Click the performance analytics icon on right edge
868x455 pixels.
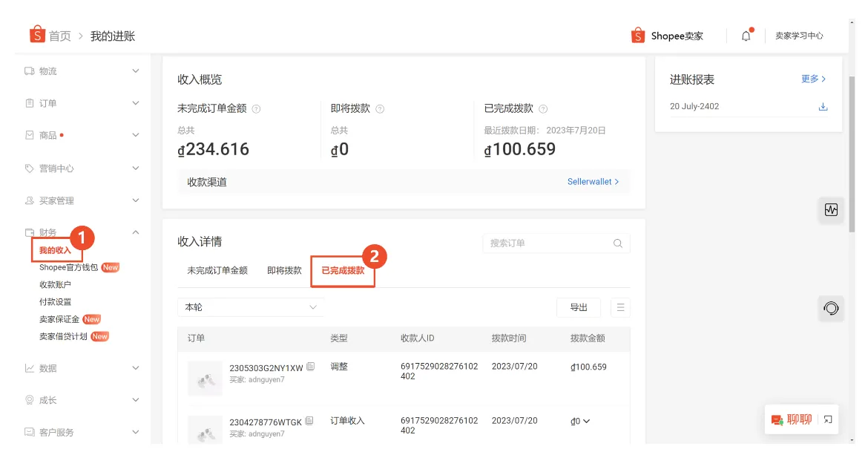pos(831,210)
